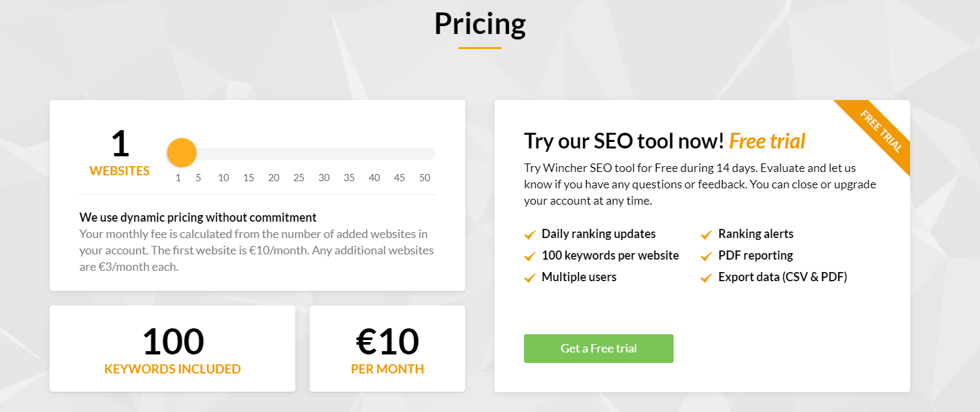Image resolution: width=980 pixels, height=412 pixels.
Task: Click the large websites count number
Action: [x=120, y=144]
